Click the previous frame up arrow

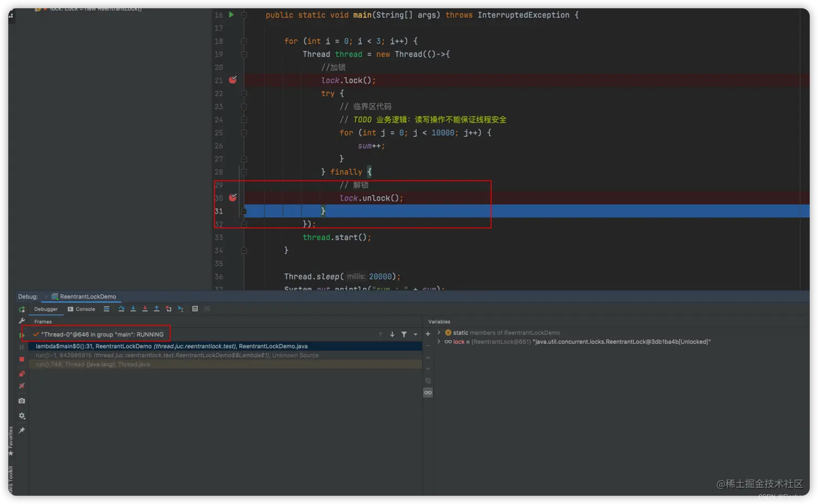point(380,334)
